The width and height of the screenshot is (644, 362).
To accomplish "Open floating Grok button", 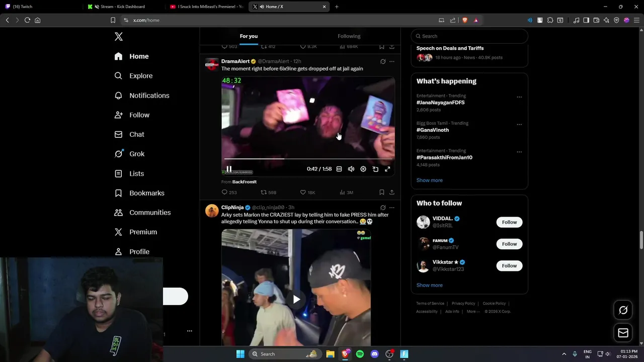I will [623, 310].
